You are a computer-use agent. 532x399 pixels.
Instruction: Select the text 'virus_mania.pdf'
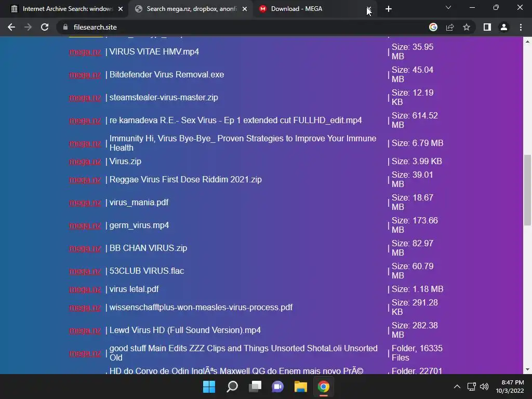(x=139, y=202)
